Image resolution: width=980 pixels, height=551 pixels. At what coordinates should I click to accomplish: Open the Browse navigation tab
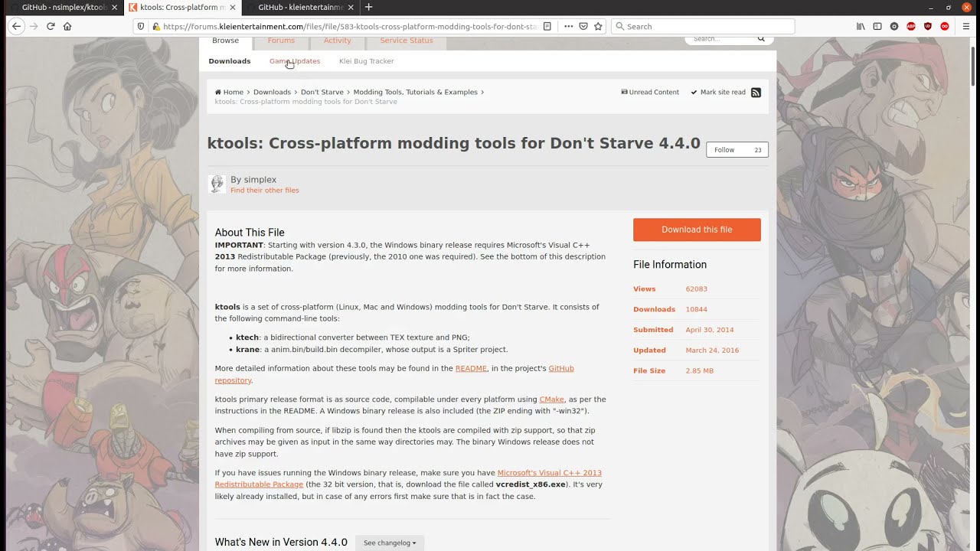tap(225, 41)
